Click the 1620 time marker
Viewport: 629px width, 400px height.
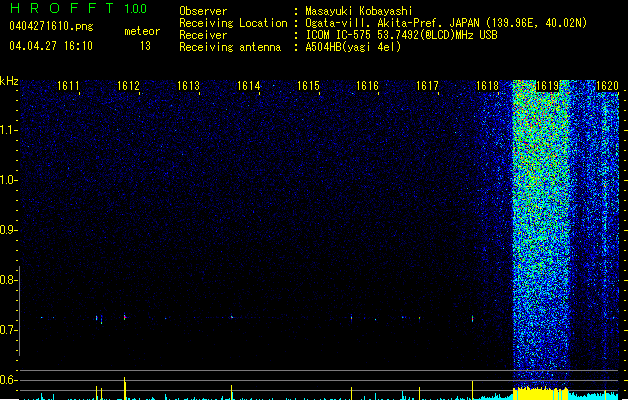[x=607, y=86]
